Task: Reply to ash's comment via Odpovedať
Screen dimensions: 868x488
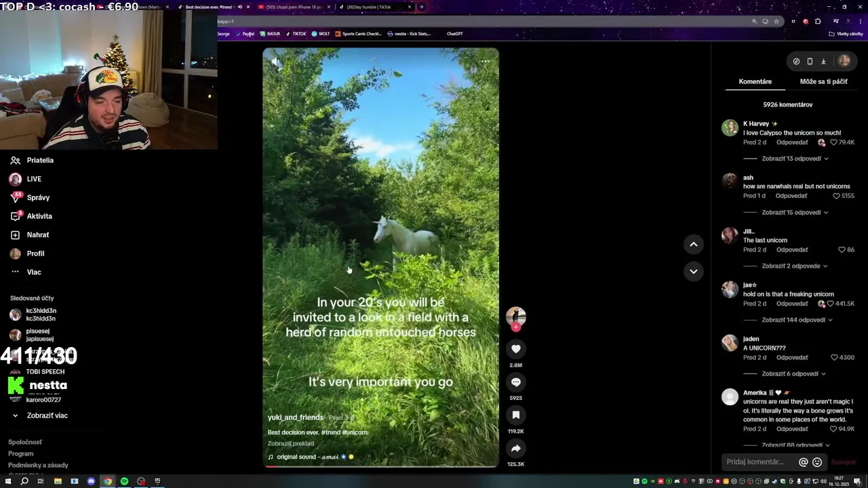Action: pos(791,196)
